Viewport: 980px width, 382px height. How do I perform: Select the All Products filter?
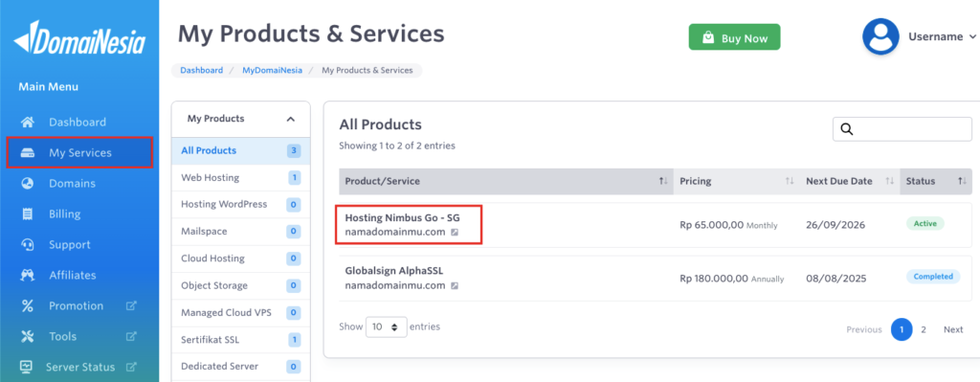[x=240, y=150]
